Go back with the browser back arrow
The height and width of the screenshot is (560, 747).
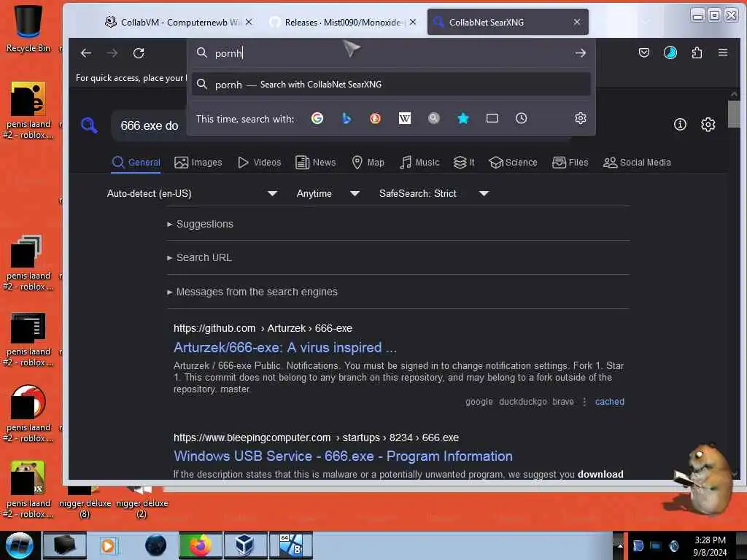click(86, 52)
